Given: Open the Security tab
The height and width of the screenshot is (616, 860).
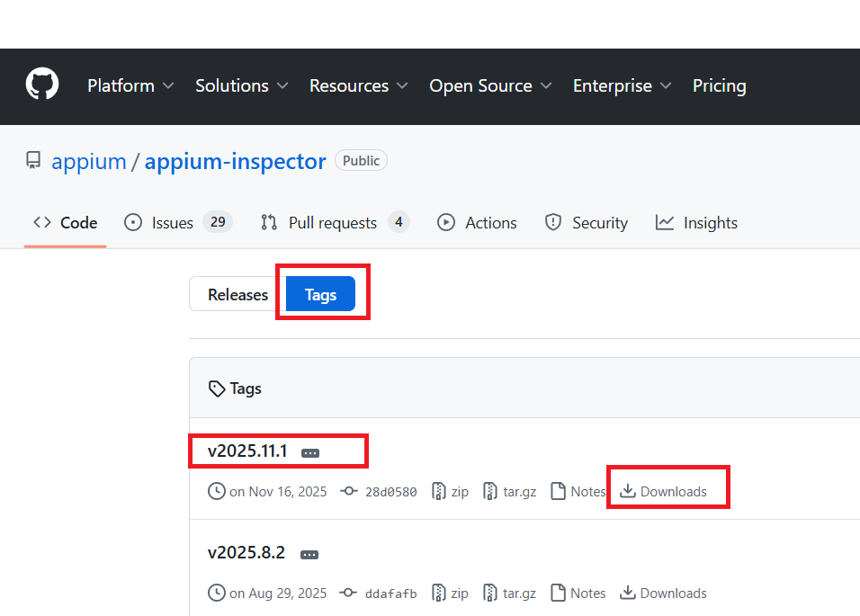Looking at the screenshot, I should [x=586, y=223].
